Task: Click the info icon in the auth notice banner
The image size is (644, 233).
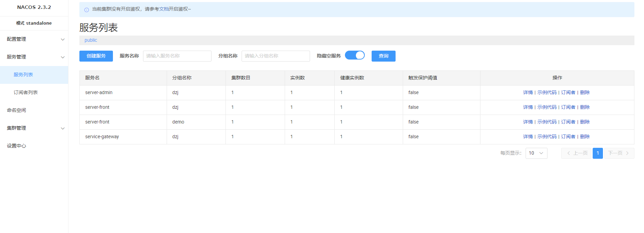Action: 87,10
